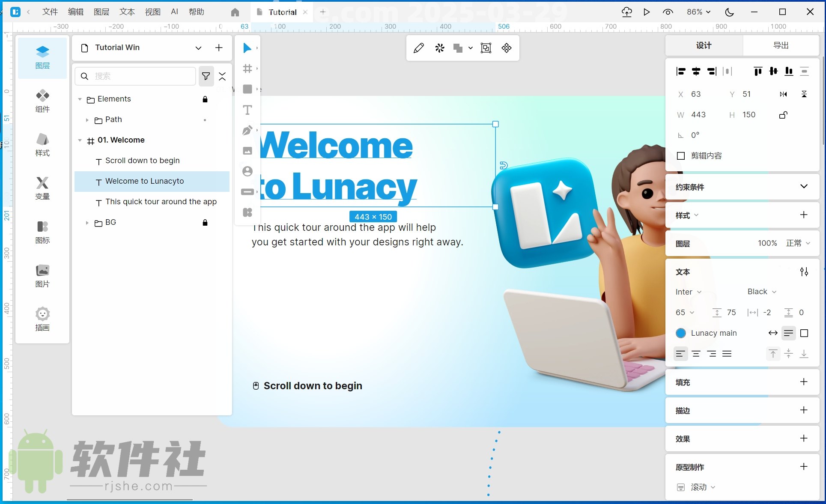Click the create component icon
This screenshot has width=826, height=504.
507,48
